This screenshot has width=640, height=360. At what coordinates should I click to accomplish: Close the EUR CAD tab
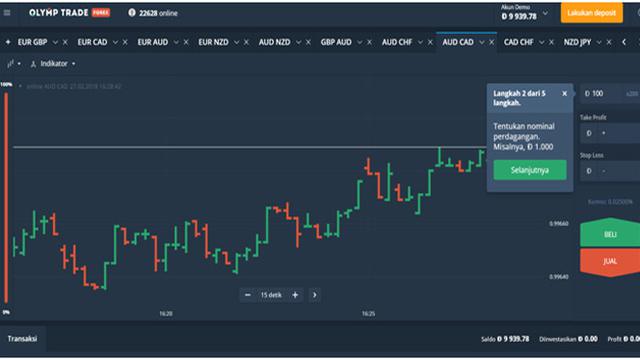(125, 42)
